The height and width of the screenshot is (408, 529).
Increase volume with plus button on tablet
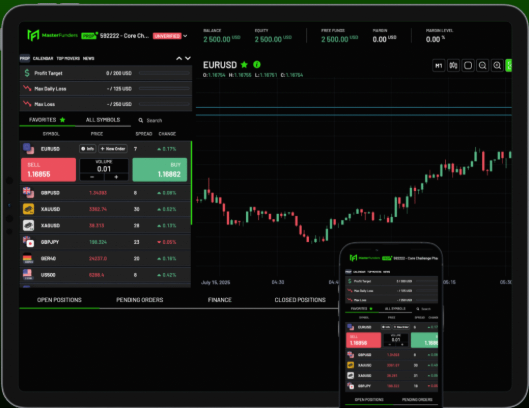[116, 177]
